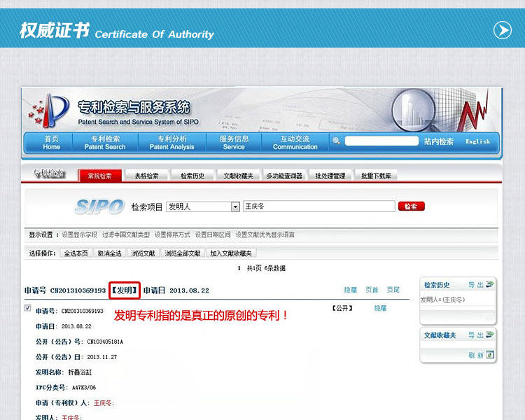Click 页尾 page bottom link
The width and height of the screenshot is (525, 420).
click(393, 290)
